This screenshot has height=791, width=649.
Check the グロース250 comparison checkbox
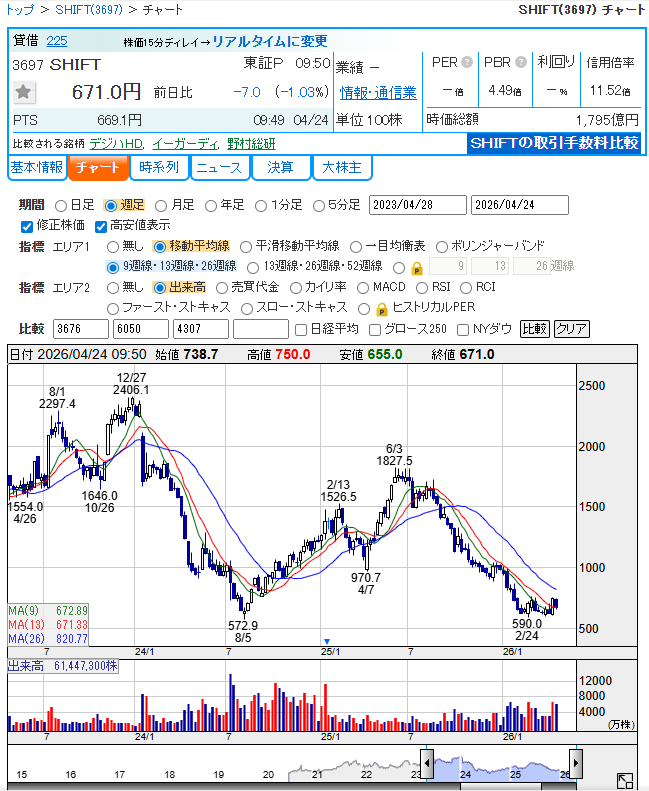tap(375, 330)
